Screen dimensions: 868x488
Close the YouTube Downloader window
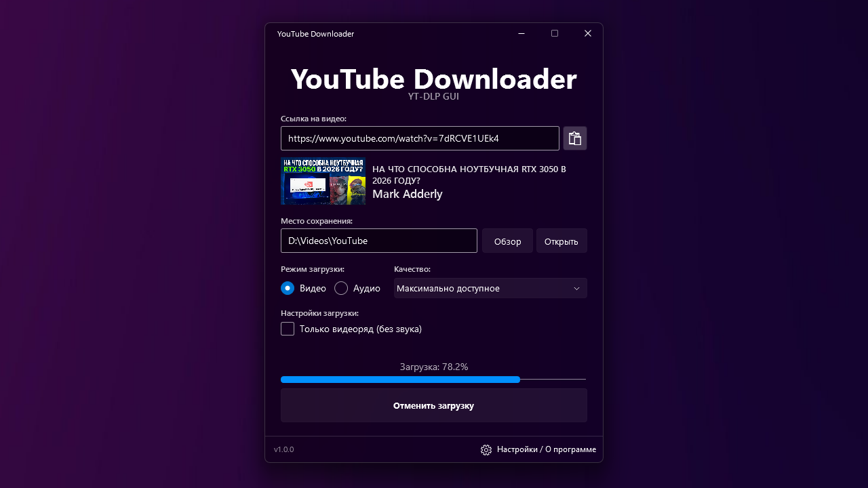coord(588,33)
